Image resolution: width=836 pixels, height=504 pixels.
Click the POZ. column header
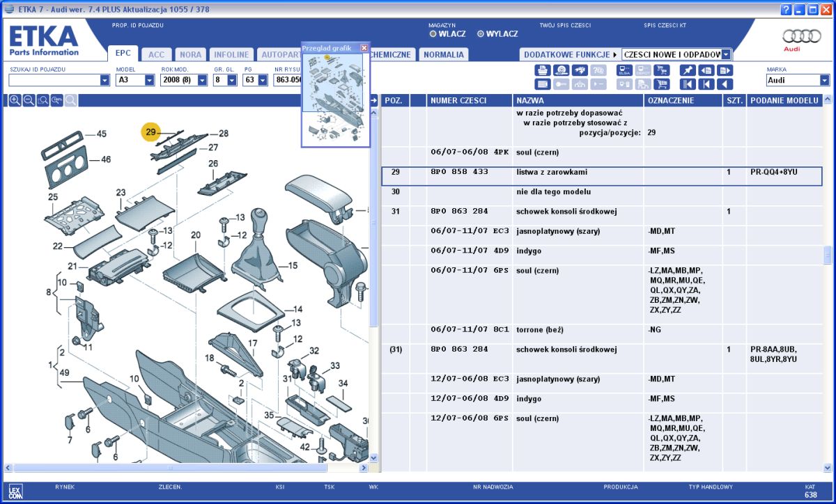click(x=394, y=100)
